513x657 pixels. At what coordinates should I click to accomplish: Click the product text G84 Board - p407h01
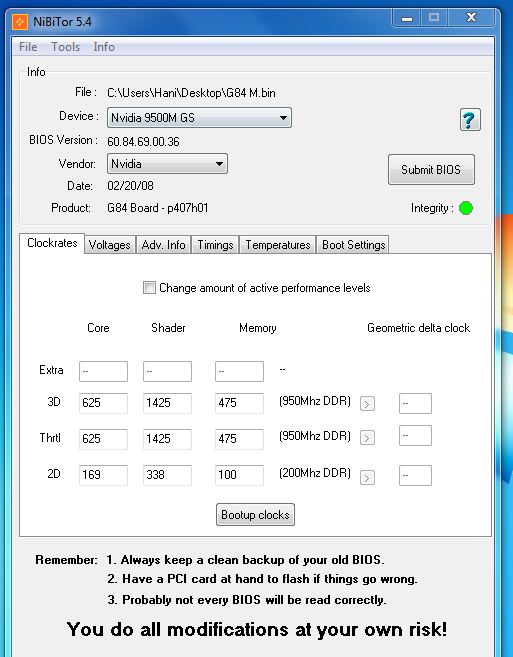[x=158, y=208]
